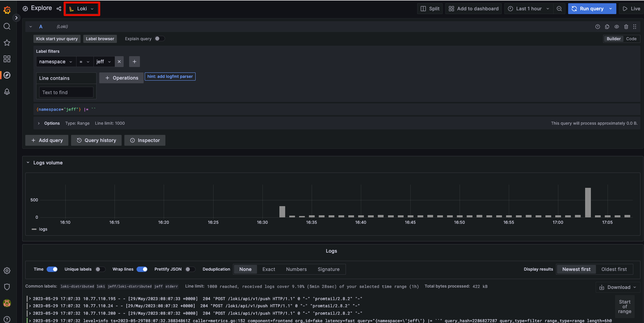Switch query editor to Builder mode

[613, 39]
